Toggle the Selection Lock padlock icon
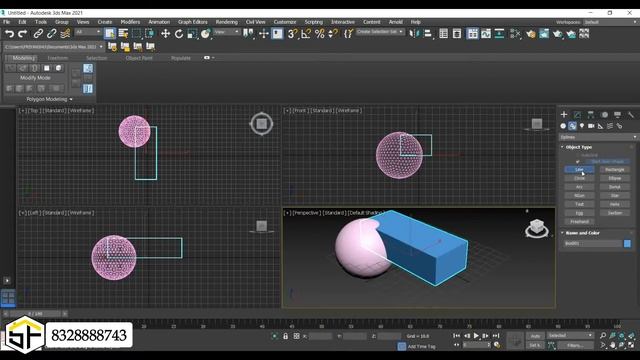This screenshot has height=360, width=640. tap(285, 336)
